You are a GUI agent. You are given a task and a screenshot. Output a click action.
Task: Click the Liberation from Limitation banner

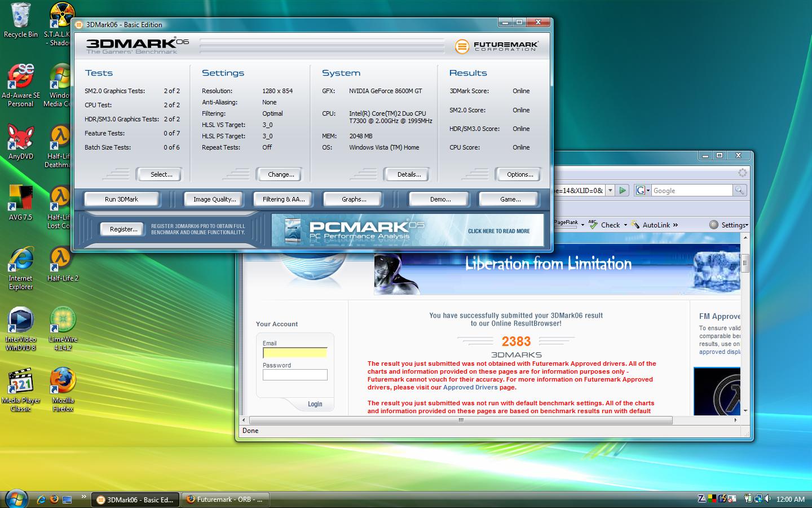pos(557,269)
